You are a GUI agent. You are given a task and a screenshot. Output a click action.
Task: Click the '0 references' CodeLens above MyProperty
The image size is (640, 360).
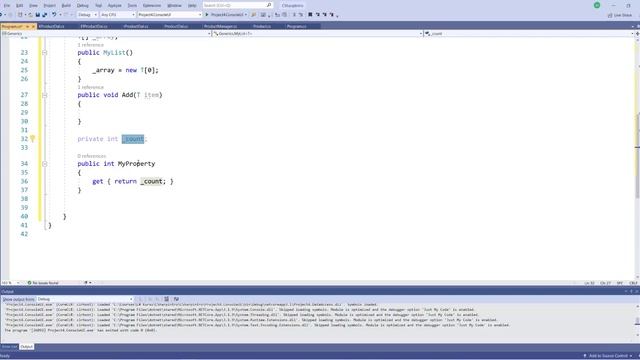pos(92,156)
